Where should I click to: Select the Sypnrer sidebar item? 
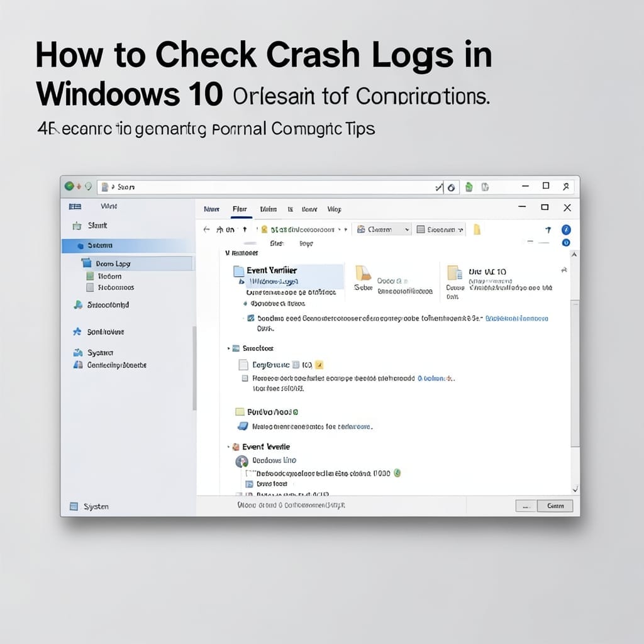(x=94, y=353)
